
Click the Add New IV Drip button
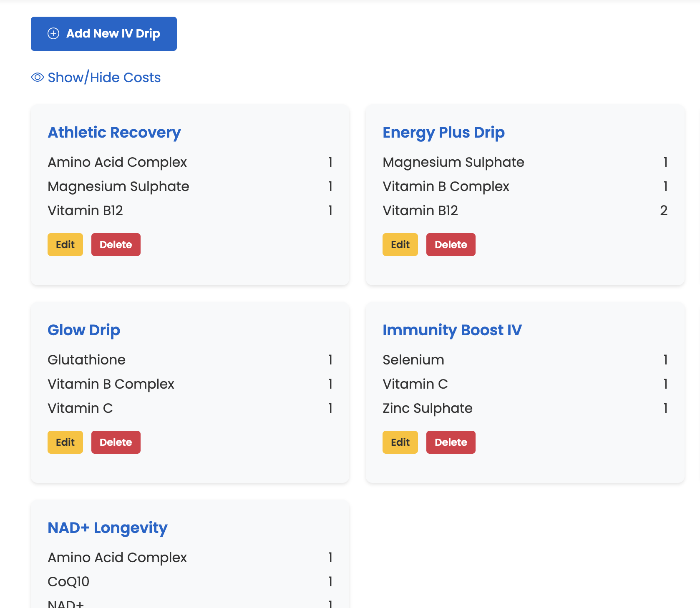104,34
